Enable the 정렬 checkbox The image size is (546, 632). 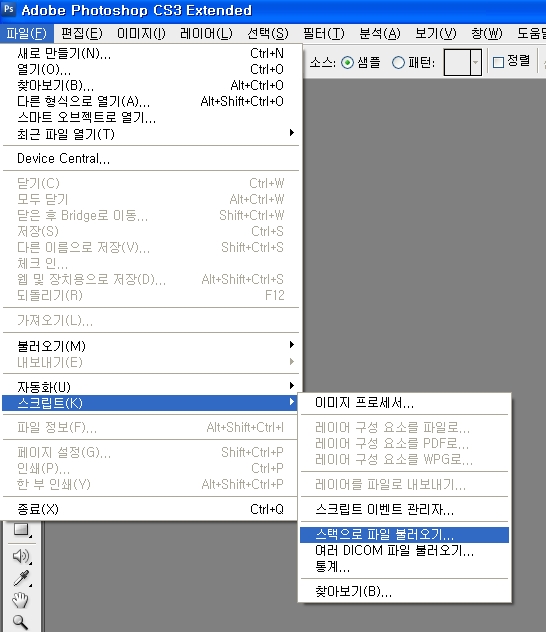[498, 62]
